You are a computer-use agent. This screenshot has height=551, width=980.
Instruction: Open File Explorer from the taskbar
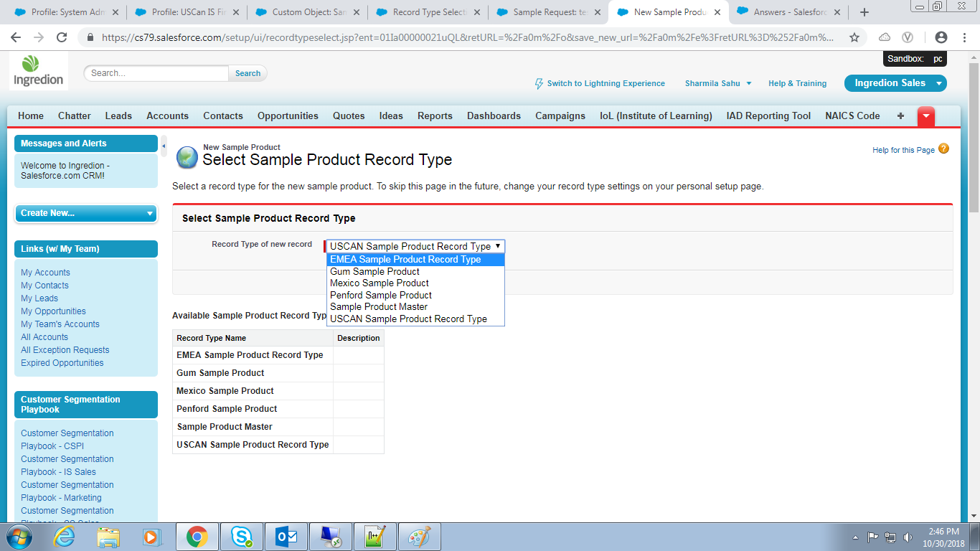108,537
